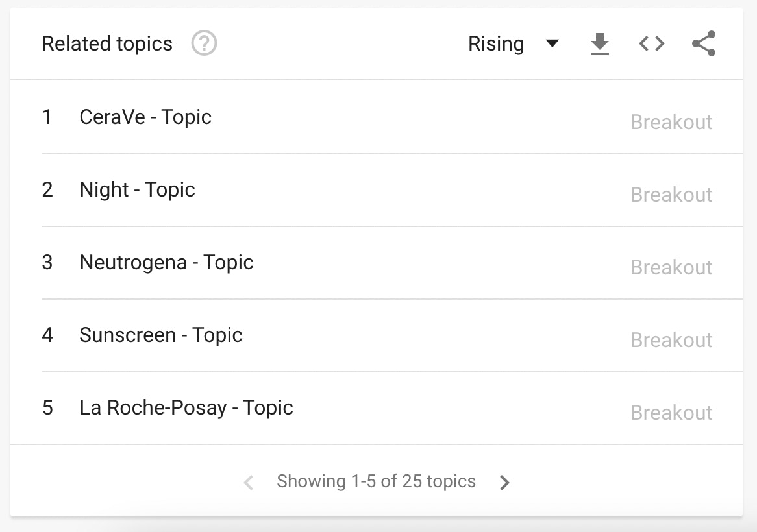The image size is (757, 532).
Task: Click the Showing 1-5 of 25 topics text
Action: click(x=377, y=481)
